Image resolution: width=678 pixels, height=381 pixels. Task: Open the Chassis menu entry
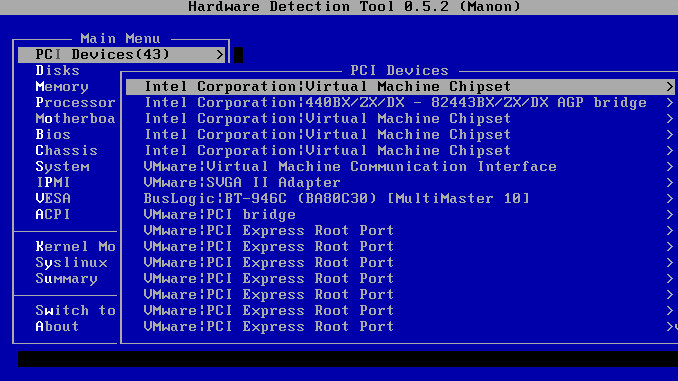tap(66, 150)
